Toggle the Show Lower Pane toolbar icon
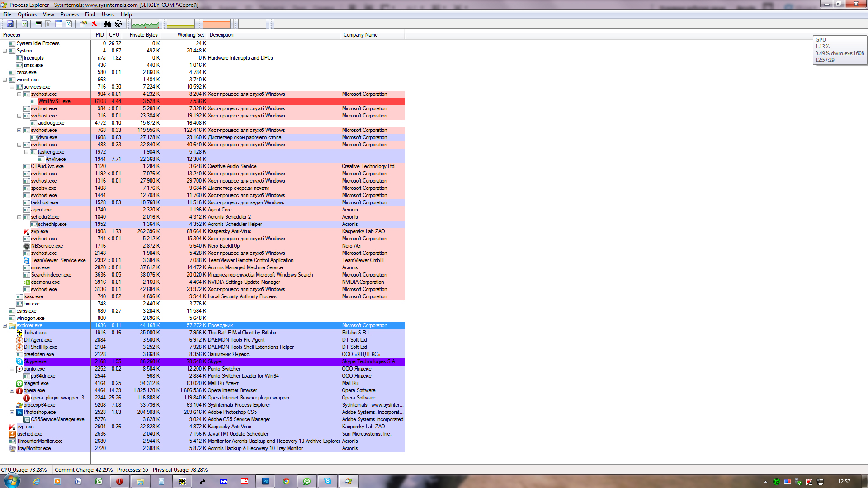 click(59, 24)
